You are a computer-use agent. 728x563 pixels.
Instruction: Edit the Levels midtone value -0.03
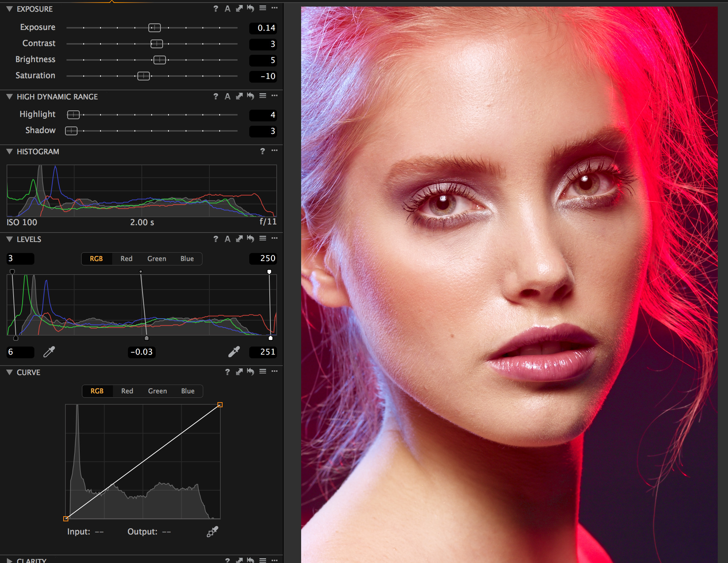(142, 352)
